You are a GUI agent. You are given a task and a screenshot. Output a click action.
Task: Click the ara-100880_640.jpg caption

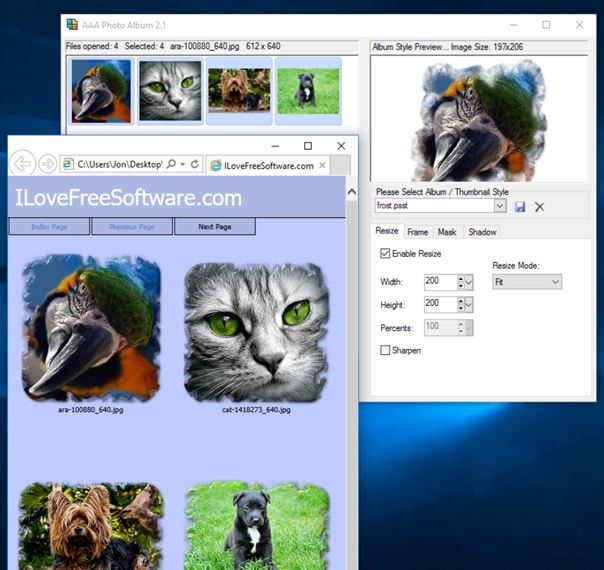(x=91, y=410)
